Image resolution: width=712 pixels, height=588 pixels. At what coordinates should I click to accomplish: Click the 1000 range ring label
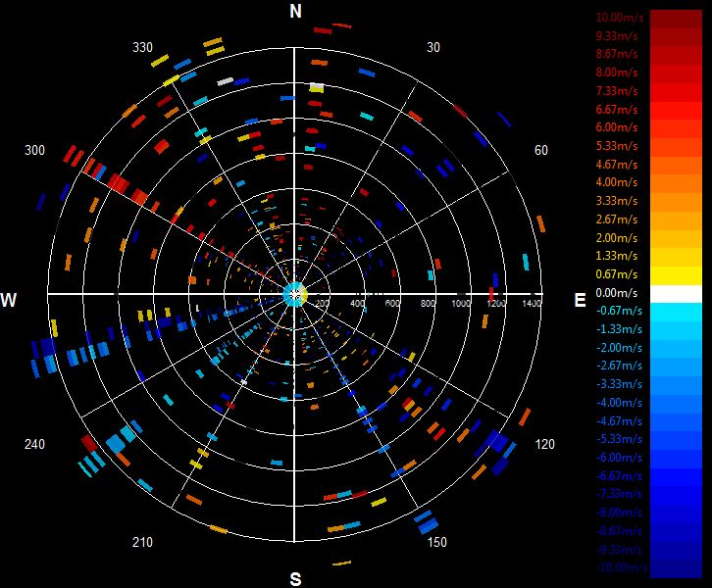460,303
